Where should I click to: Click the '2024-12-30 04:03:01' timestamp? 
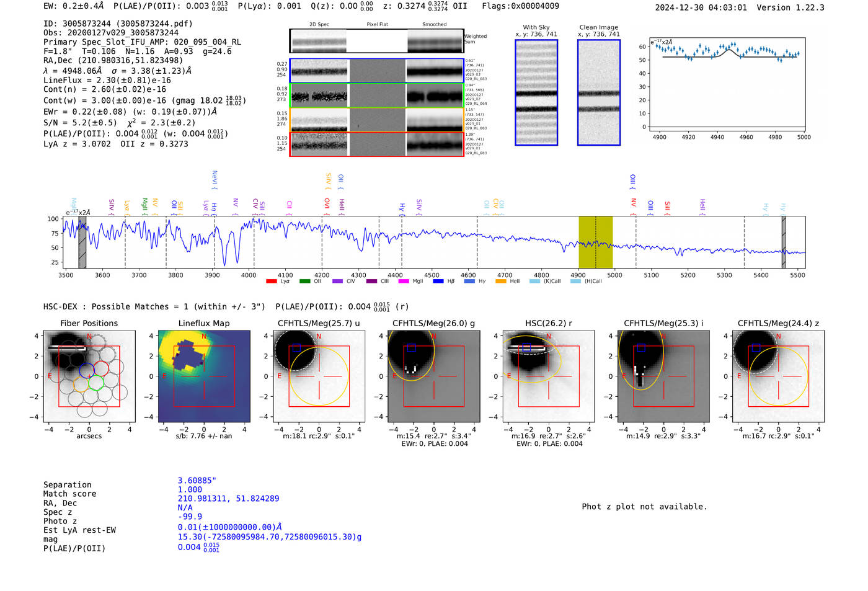701,7
